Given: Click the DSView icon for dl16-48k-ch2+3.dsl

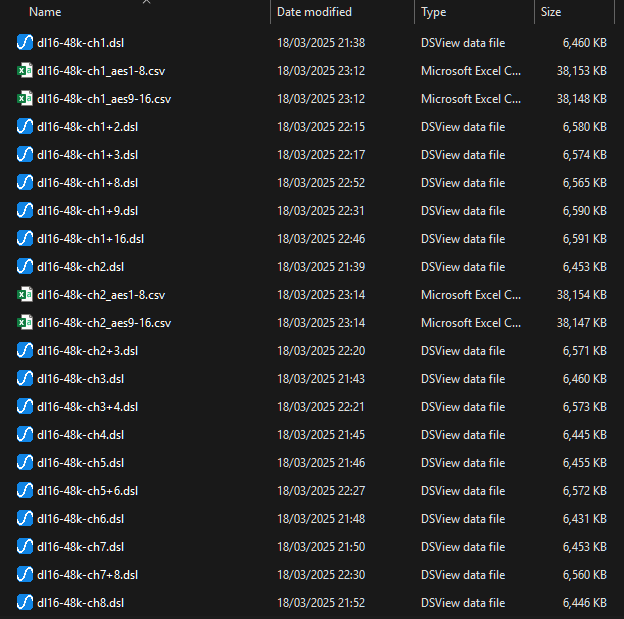Looking at the screenshot, I should [x=25, y=351].
